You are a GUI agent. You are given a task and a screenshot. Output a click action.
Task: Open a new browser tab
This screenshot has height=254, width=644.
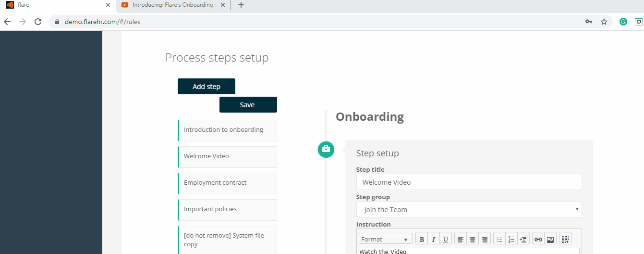click(x=241, y=5)
